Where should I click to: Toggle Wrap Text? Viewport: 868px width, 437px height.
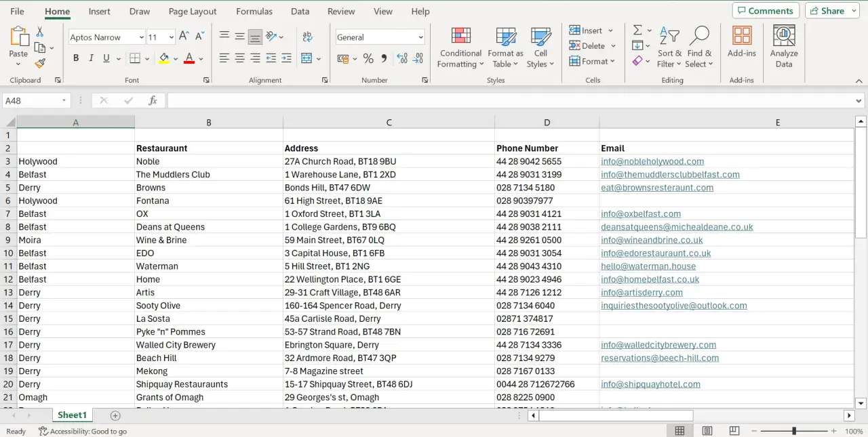tap(307, 37)
